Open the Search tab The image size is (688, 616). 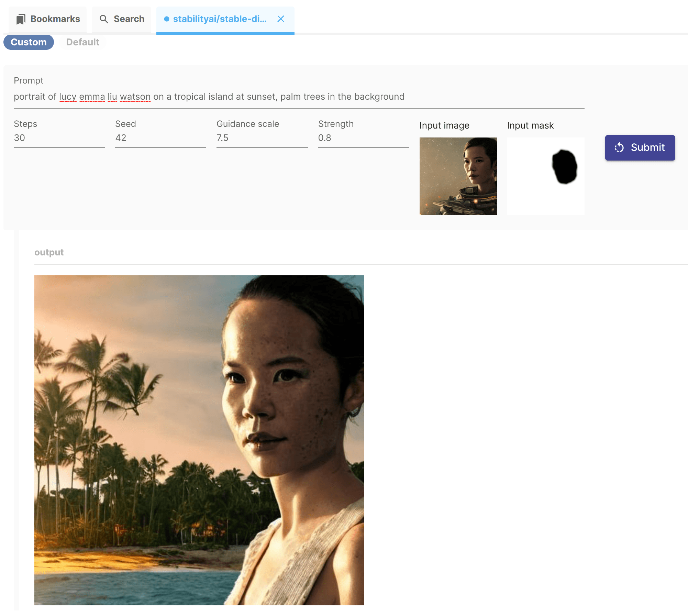click(x=122, y=19)
